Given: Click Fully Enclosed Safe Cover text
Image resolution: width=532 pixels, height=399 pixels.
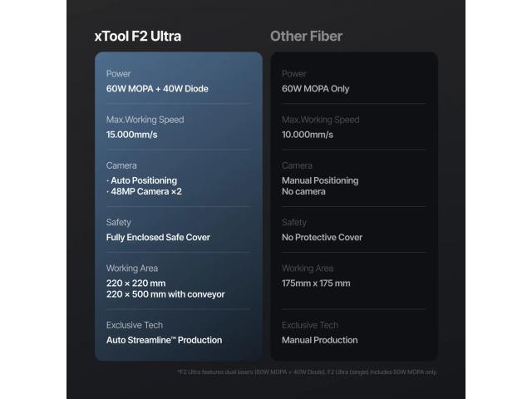Looking at the screenshot, I should [x=158, y=238].
